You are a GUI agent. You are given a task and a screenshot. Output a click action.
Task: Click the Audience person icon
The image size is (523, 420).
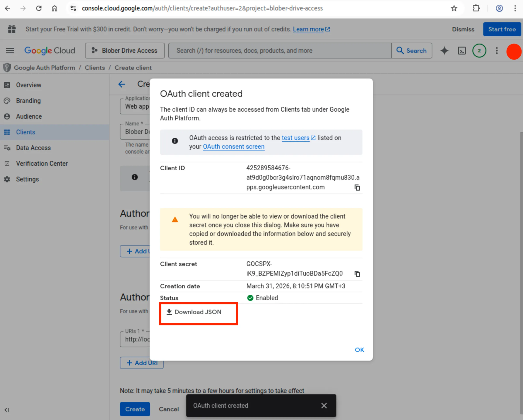pyautogui.click(x=7, y=116)
